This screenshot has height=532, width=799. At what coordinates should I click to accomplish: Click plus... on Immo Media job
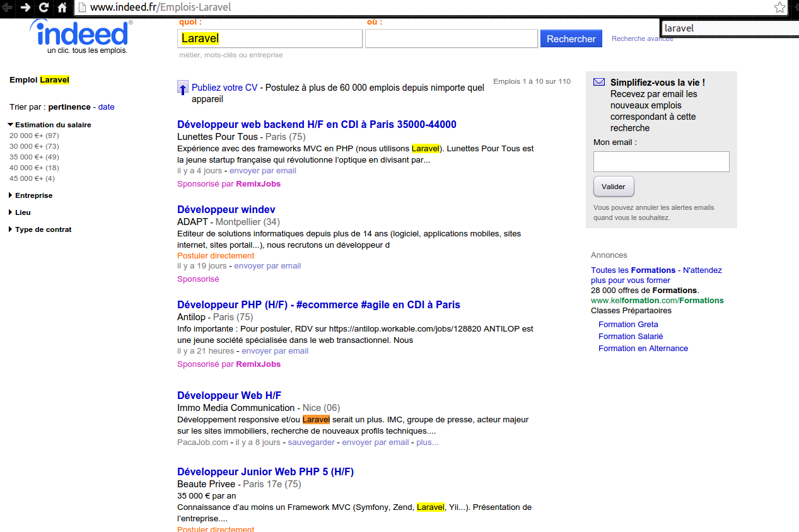[x=428, y=442]
